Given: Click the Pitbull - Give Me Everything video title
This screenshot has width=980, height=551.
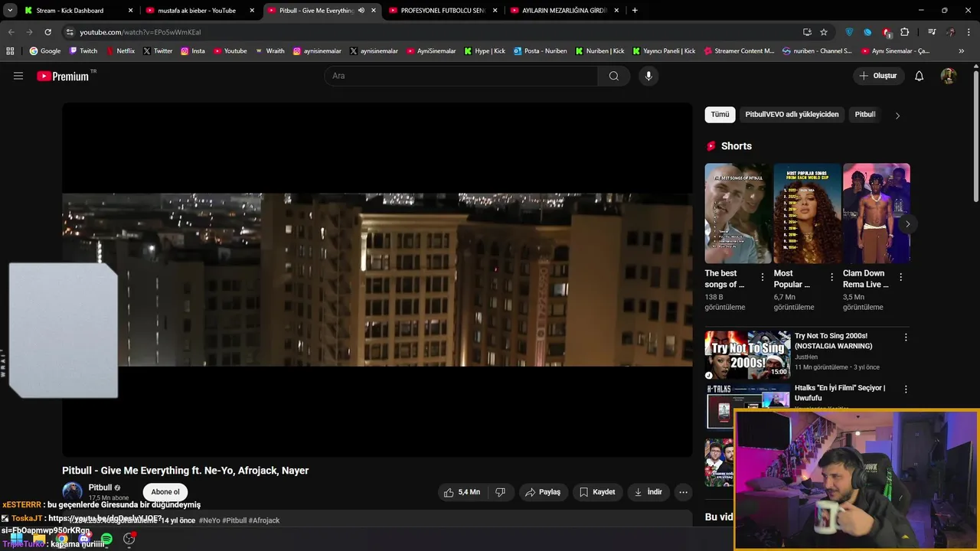Looking at the screenshot, I should [185, 471].
